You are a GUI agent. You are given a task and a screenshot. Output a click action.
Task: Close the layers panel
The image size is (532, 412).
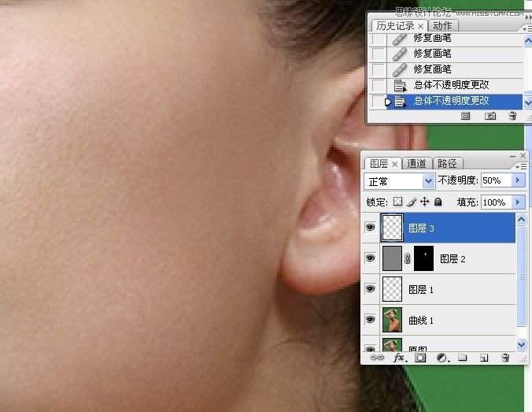[x=523, y=155]
